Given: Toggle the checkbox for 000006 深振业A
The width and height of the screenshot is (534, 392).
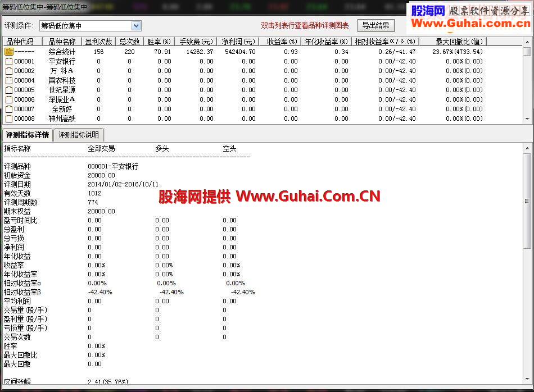Looking at the screenshot, I should (x=9, y=100).
